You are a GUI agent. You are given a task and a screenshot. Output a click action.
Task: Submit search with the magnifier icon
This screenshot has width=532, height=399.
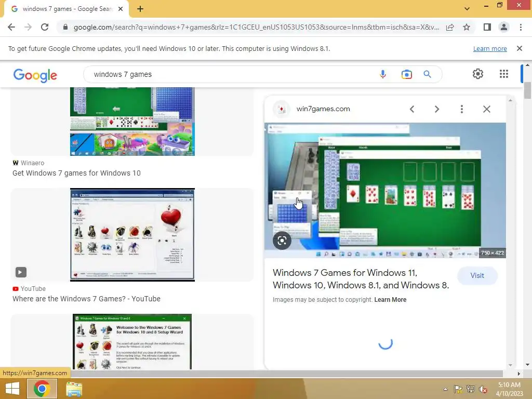click(427, 74)
